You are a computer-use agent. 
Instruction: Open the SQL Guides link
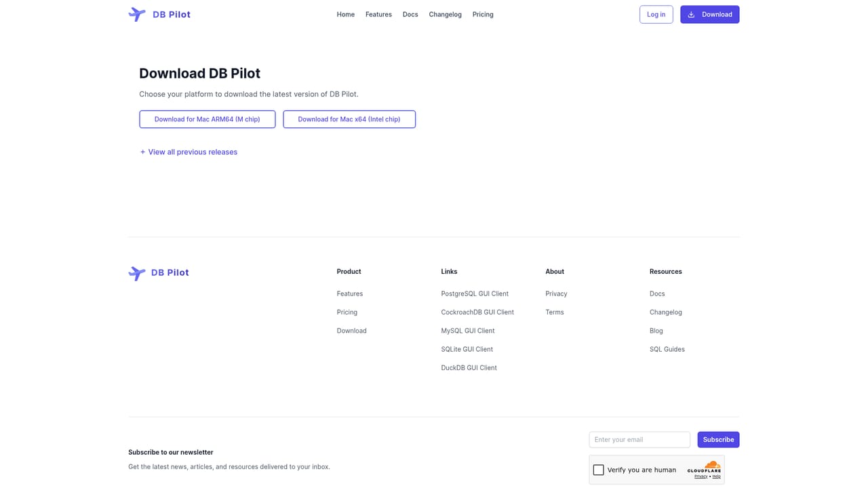(667, 349)
